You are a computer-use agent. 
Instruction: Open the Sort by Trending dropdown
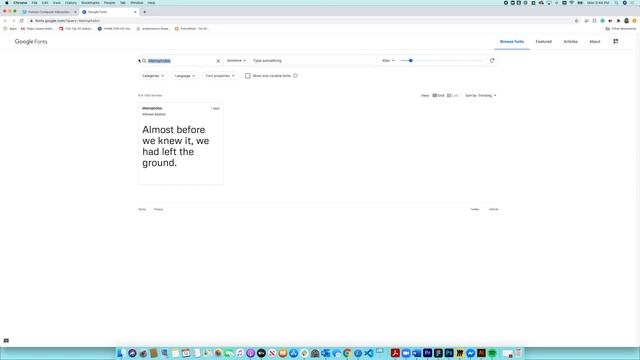coord(481,96)
